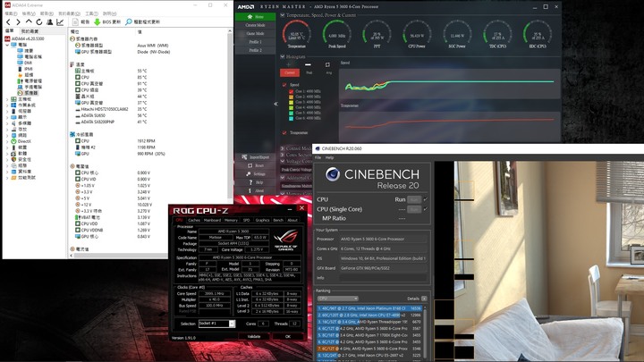Click AIDA64 forward navigation arrow
The width and height of the screenshot is (644, 362).
(18, 21)
